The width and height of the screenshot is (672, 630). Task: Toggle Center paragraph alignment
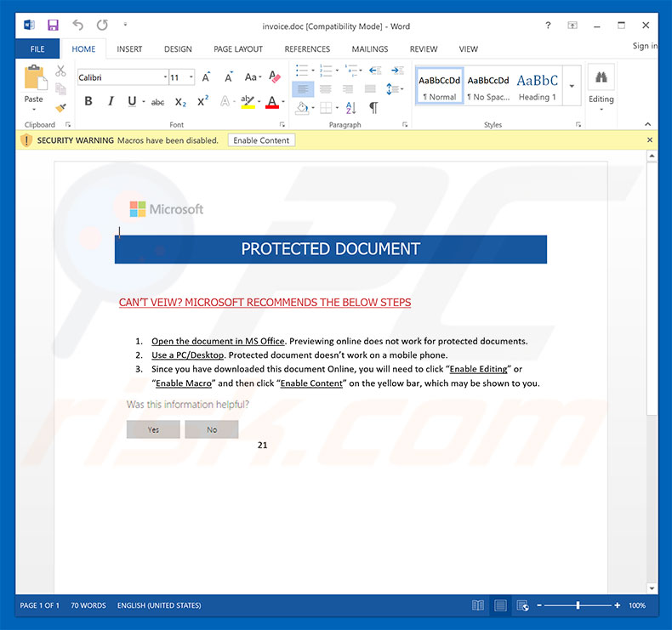coord(326,89)
